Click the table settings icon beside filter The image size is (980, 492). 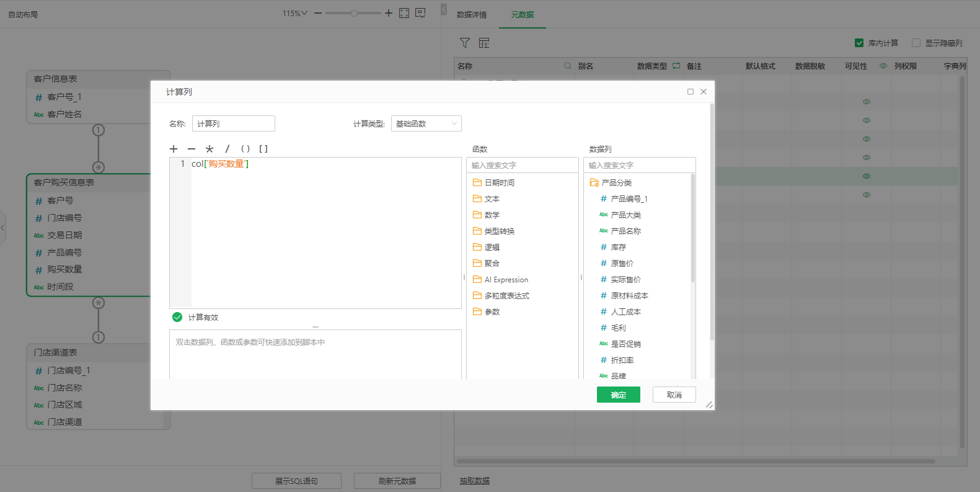click(x=484, y=43)
